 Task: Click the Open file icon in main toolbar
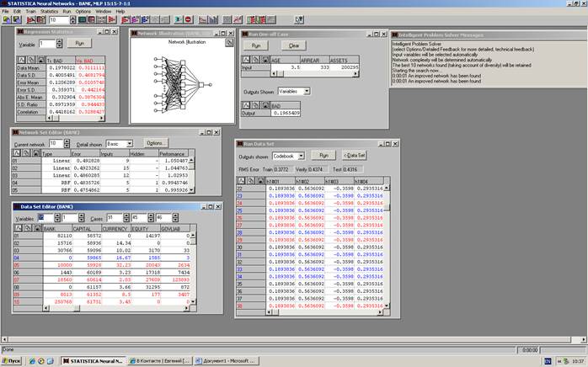pyautogui.click(x=7, y=19)
